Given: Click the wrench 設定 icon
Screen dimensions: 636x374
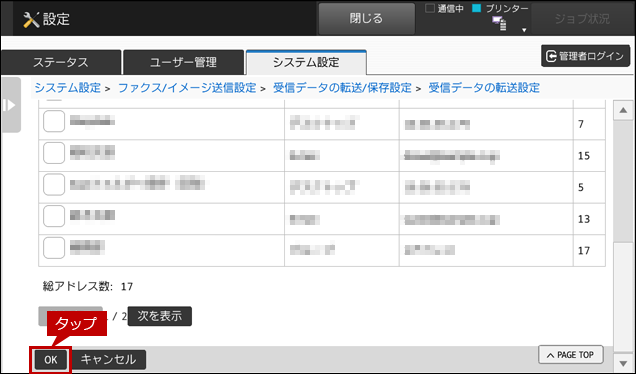Looking at the screenshot, I should [x=31, y=19].
